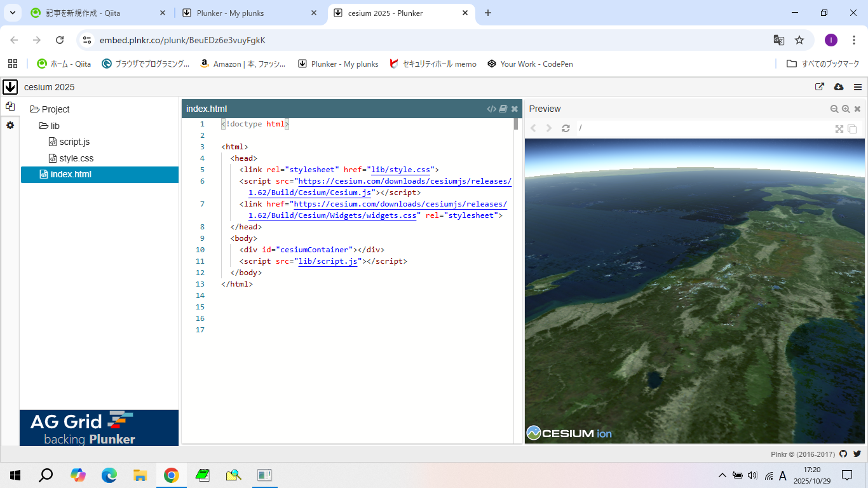Zoom out the Preview panel
Viewport: 868px width, 488px height.
tap(834, 109)
